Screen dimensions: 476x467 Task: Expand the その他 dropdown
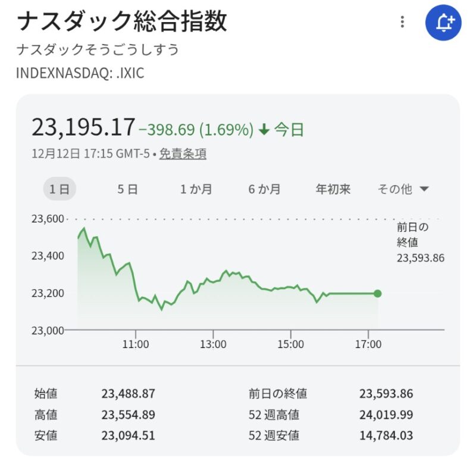tap(403, 189)
